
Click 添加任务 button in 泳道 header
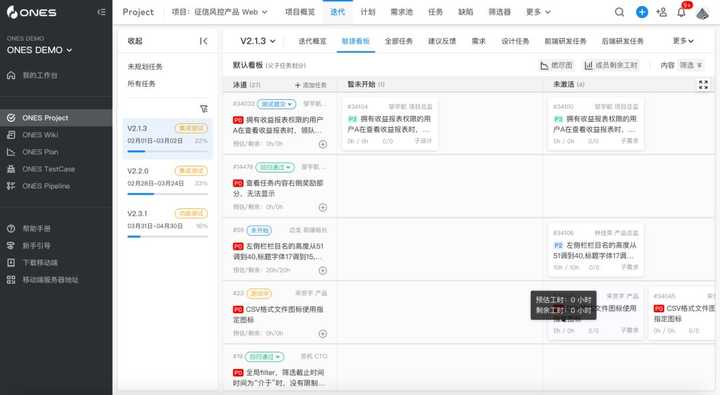click(311, 85)
